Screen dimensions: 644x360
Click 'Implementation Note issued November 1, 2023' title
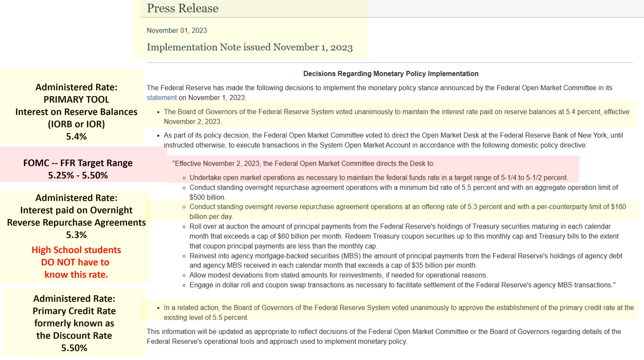pos(250,47)
